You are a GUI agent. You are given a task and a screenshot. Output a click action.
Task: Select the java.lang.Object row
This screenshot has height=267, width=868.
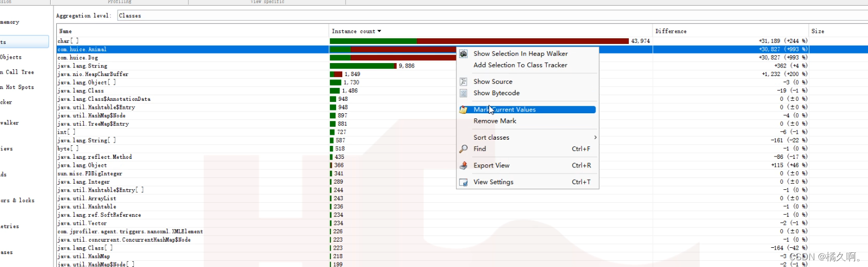(462, 165)
